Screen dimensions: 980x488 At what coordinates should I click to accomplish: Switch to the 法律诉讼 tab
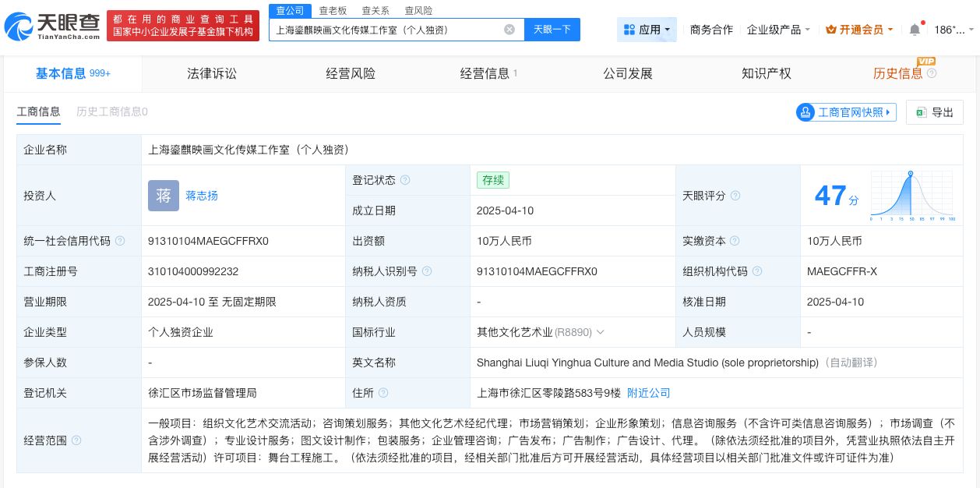(211, 73)
